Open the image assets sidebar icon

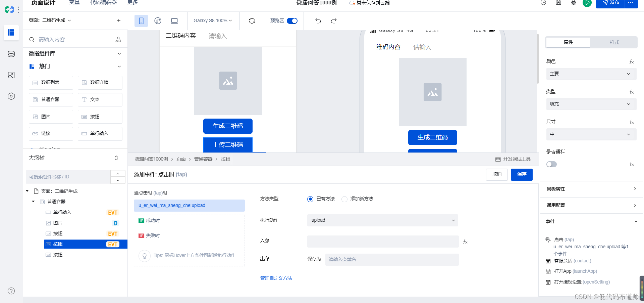point(11,75)
